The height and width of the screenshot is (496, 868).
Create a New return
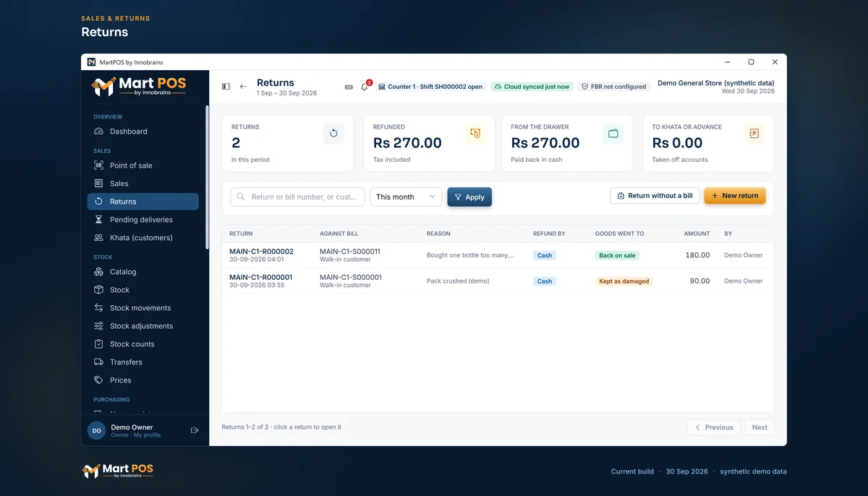735,196
